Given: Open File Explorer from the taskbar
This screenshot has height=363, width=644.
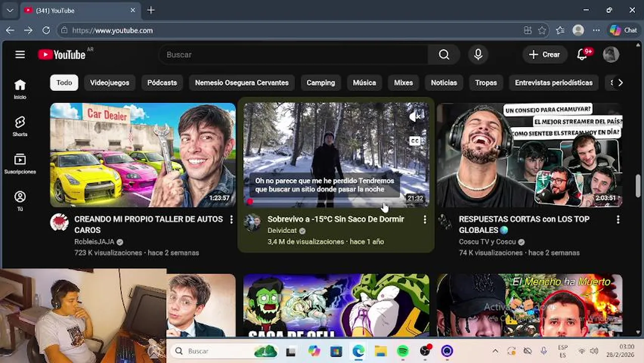Looking at the screenshot, I should click(380, 351).
